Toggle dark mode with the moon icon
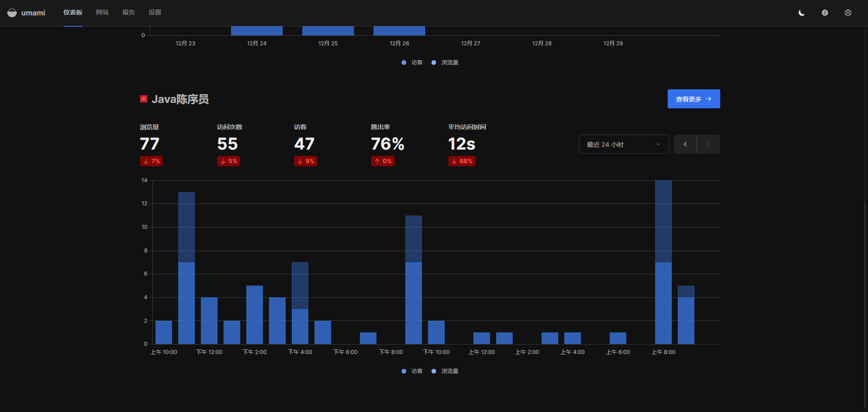Screen dimensions: 868x412 click(801, 13)
